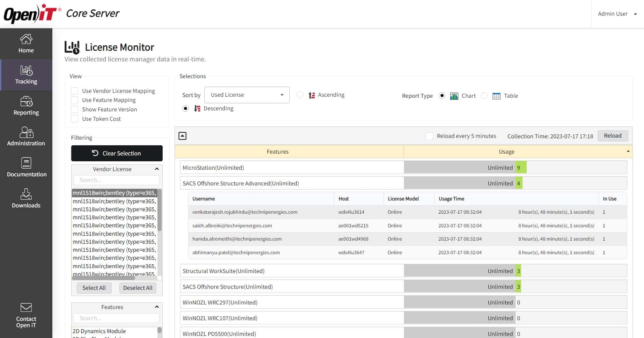Collapse panel with square arrow icon
This screenshot has height=338, width=644.
point(183,136)
